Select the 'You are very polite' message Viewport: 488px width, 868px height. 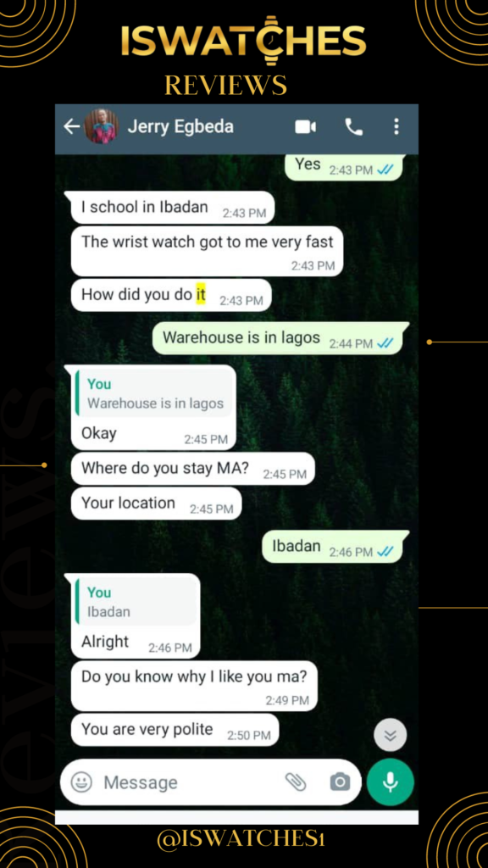(175, 730)
